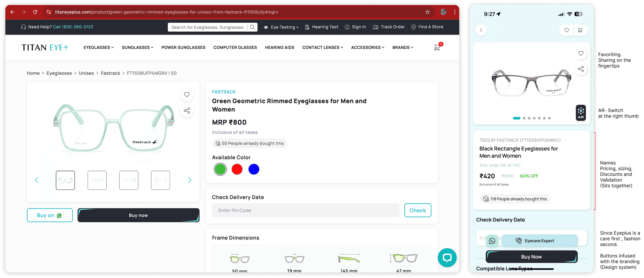Expand the Brands menu
644x278 pixels.
[402, 47]
